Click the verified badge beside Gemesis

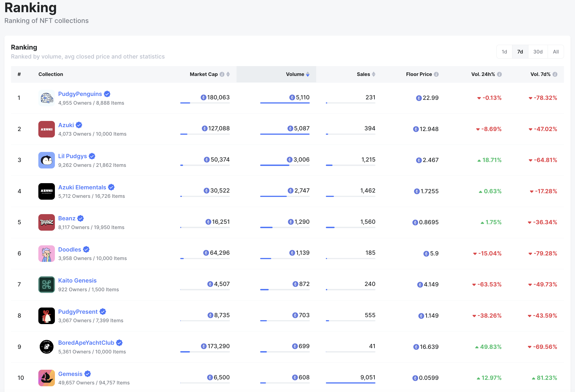pyautogui.click(x=87, y=374)
